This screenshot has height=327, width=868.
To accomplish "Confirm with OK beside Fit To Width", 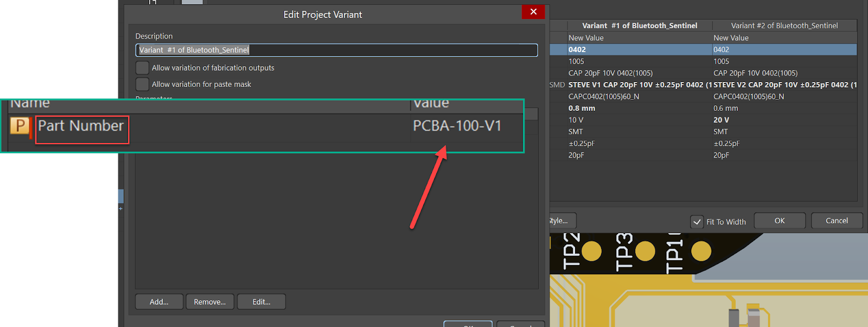I will [x=780, y=221].
